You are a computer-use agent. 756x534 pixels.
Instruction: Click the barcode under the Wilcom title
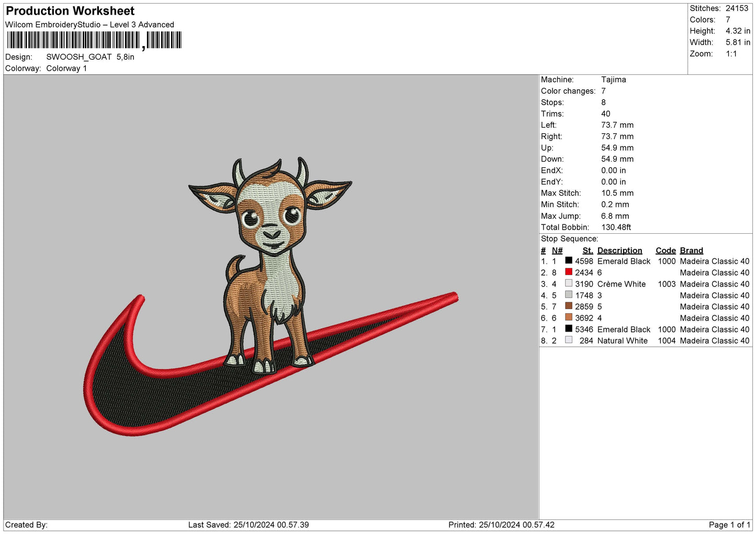[x=94, y=40]
